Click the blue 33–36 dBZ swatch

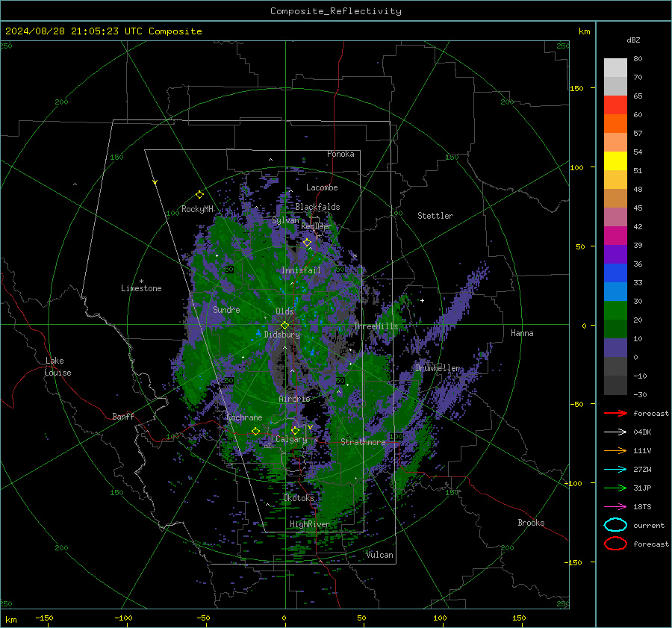(615, 273)
